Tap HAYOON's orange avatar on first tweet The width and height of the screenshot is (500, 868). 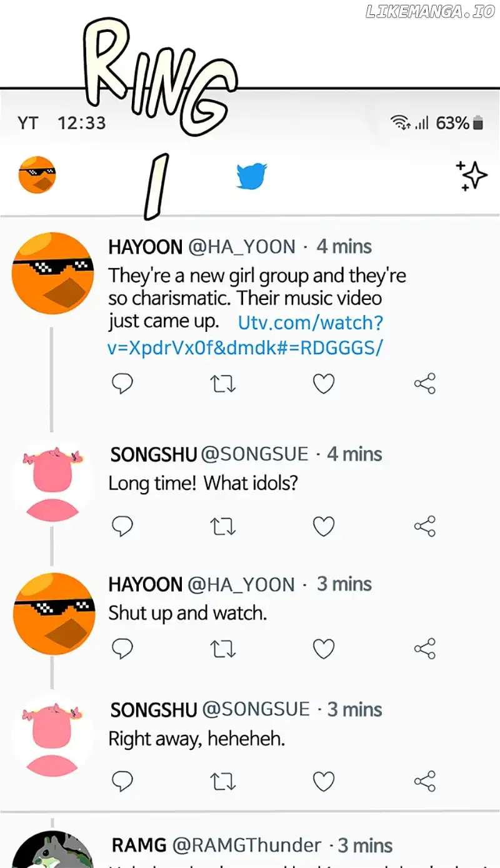53,273
